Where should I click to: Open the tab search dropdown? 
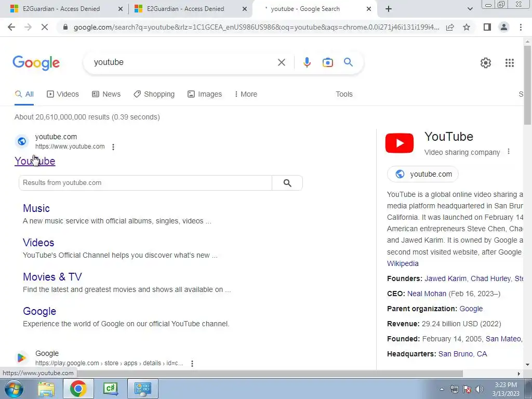470,9
